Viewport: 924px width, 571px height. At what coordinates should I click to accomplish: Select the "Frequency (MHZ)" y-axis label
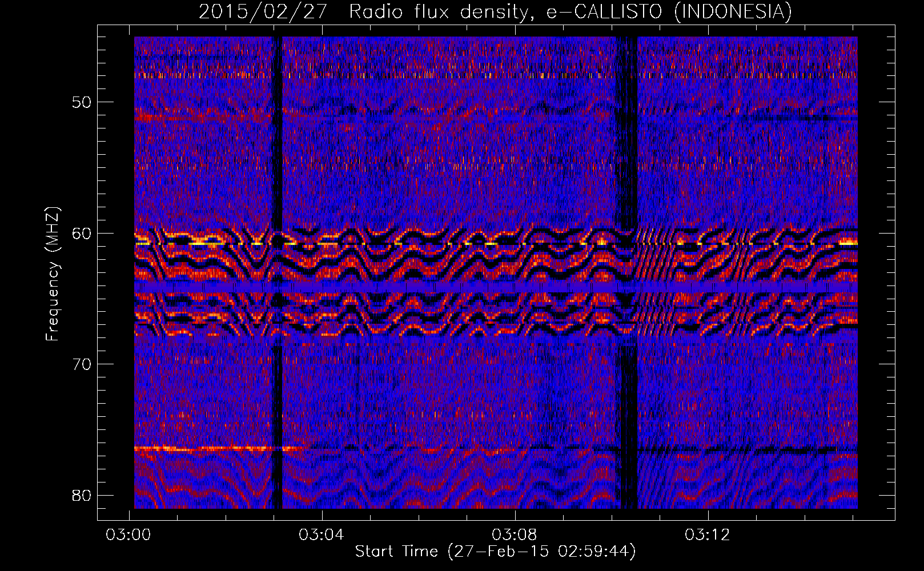tap(53, 274)
